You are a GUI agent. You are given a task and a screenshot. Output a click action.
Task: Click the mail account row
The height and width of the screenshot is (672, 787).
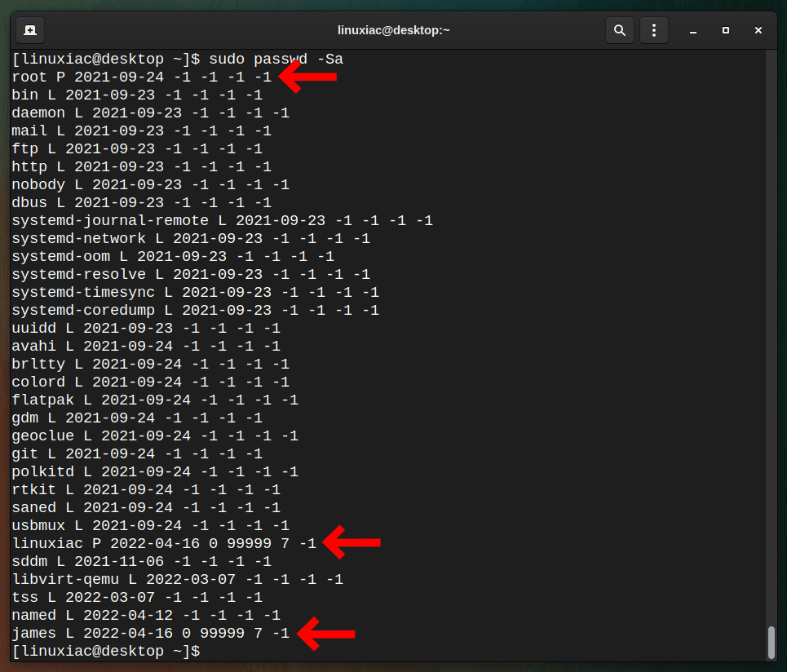pos(142,131)
